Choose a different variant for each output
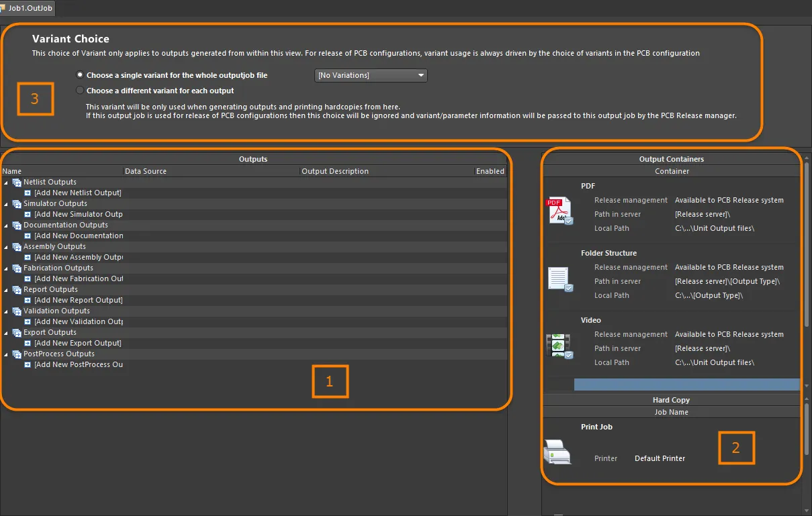 [x=81, y=91]
